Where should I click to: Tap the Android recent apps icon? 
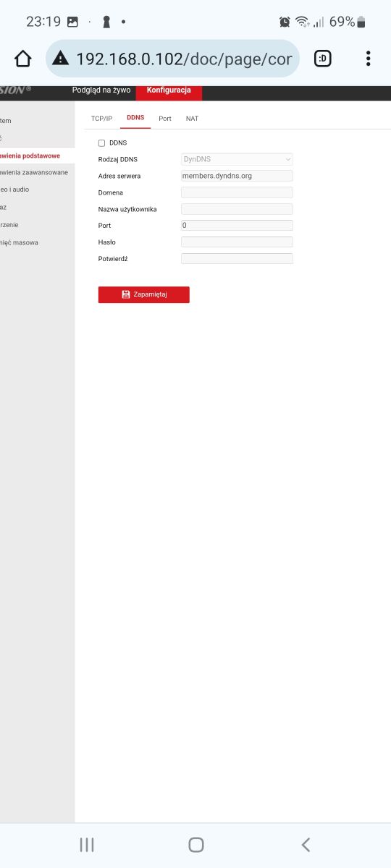pyautogui.click(x=87, y=844)
